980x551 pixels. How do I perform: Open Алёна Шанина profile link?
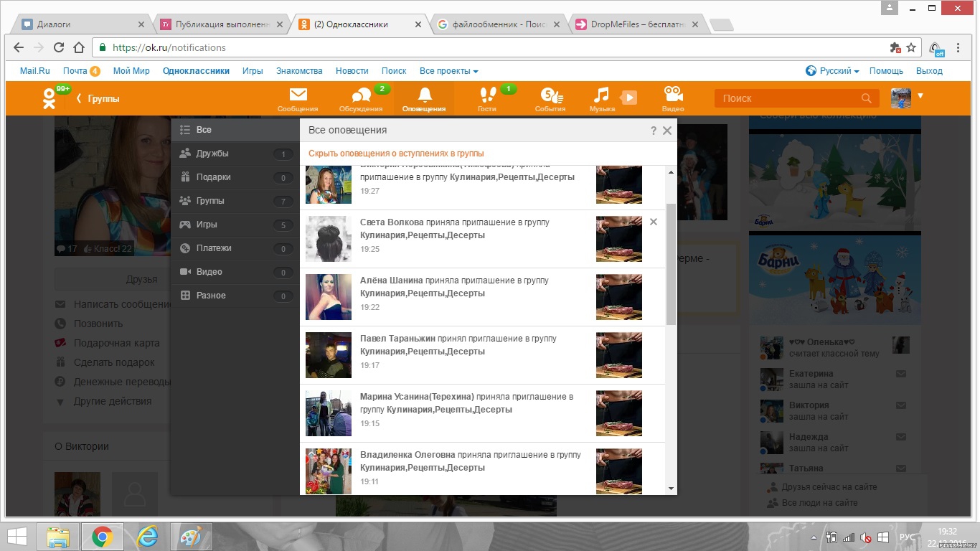[391, 281]
